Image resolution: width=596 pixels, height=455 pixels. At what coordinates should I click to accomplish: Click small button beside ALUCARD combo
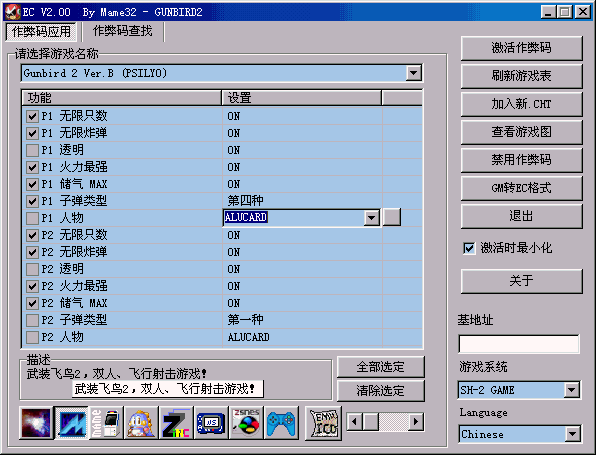(392, 217)
